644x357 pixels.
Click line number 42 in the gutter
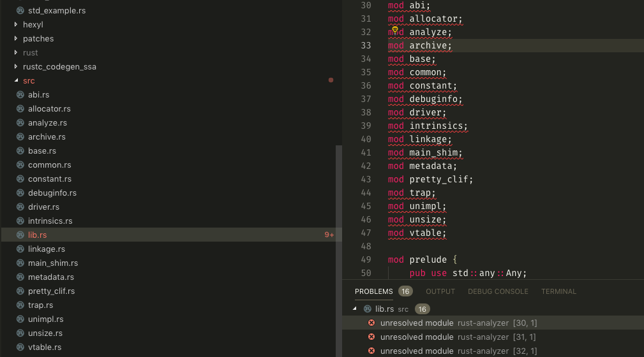pos(366,166)
